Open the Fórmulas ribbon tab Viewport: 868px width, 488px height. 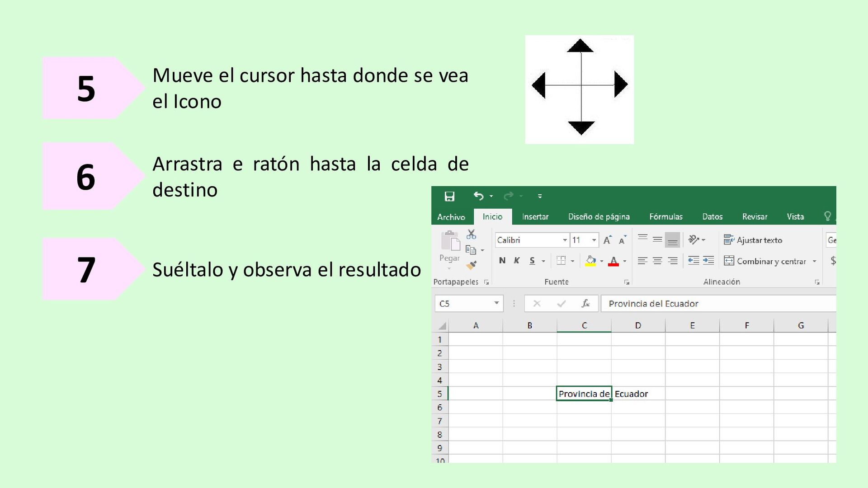[665, 217]
